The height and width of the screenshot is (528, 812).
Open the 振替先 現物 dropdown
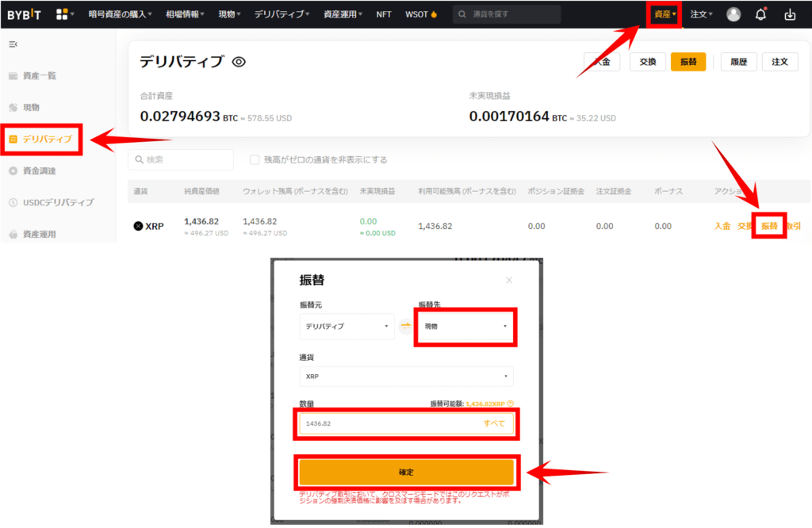point(465,326)
